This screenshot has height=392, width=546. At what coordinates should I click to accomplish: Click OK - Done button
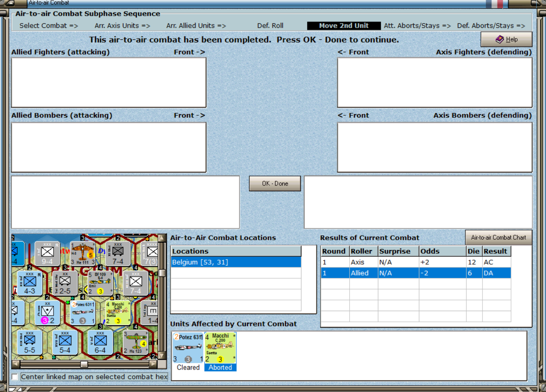point(275,183)
